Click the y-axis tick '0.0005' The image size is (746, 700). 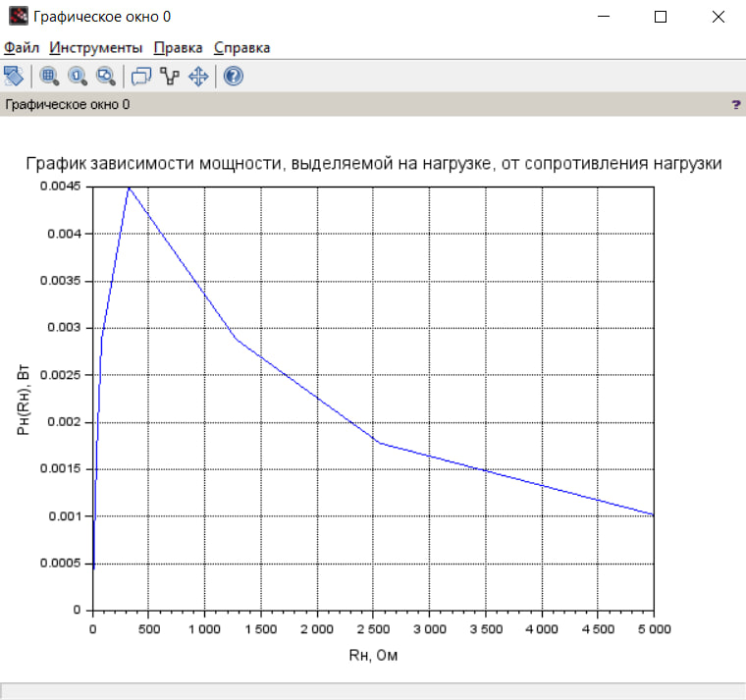click(61, 563)
